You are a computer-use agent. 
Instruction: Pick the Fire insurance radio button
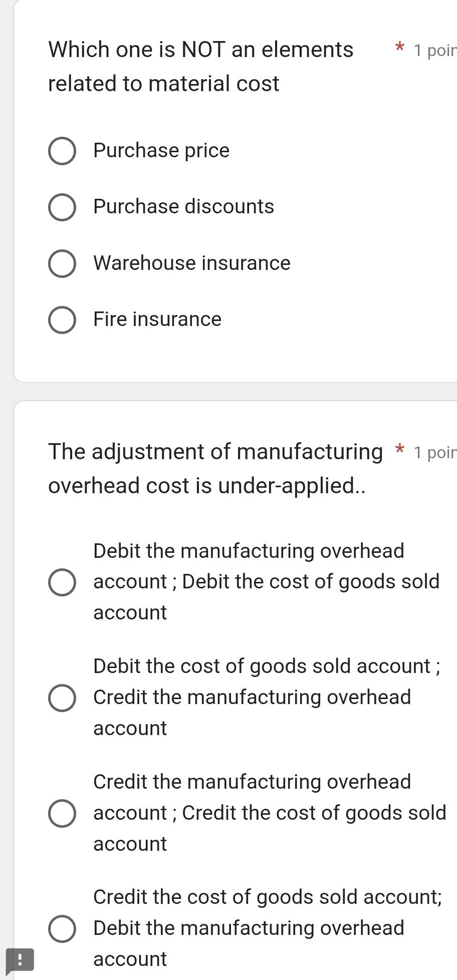(x=62, y=319)
